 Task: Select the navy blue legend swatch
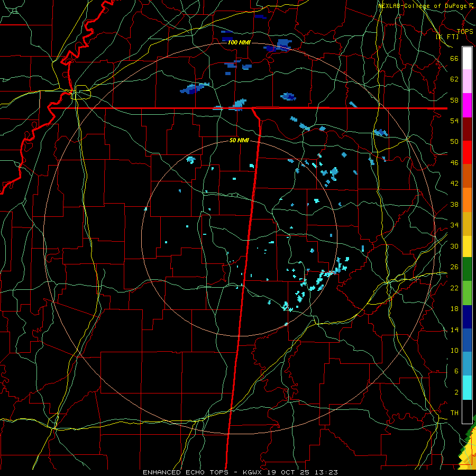[467, 317]
